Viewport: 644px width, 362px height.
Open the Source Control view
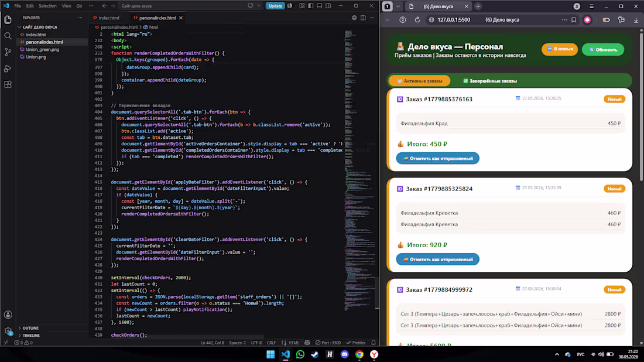click(8, 52)
